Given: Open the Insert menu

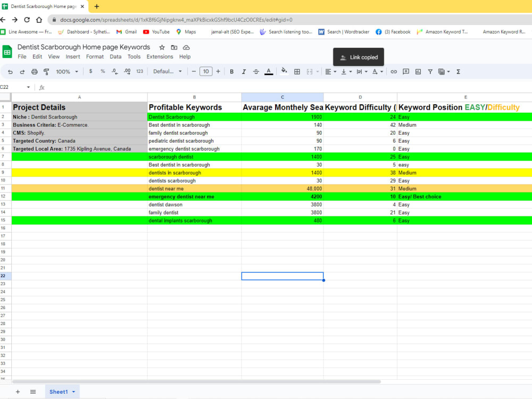Looking at the screenshot, I should 73,57.
